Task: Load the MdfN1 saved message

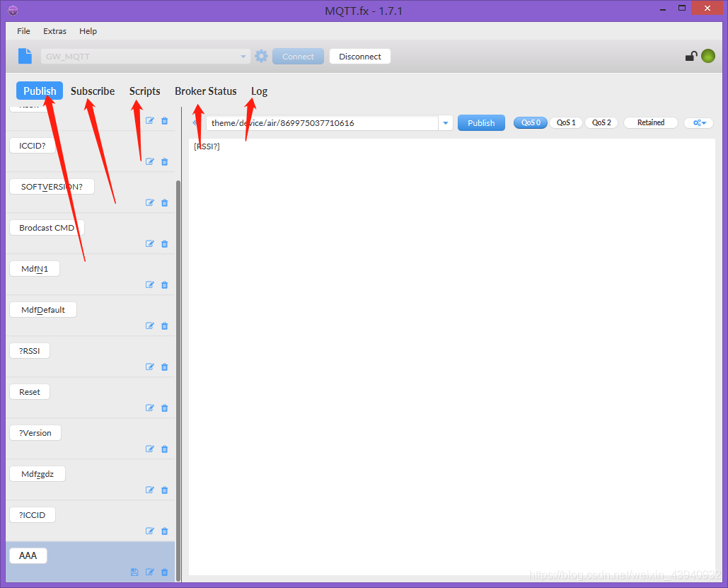Action: tap(35, 269)
